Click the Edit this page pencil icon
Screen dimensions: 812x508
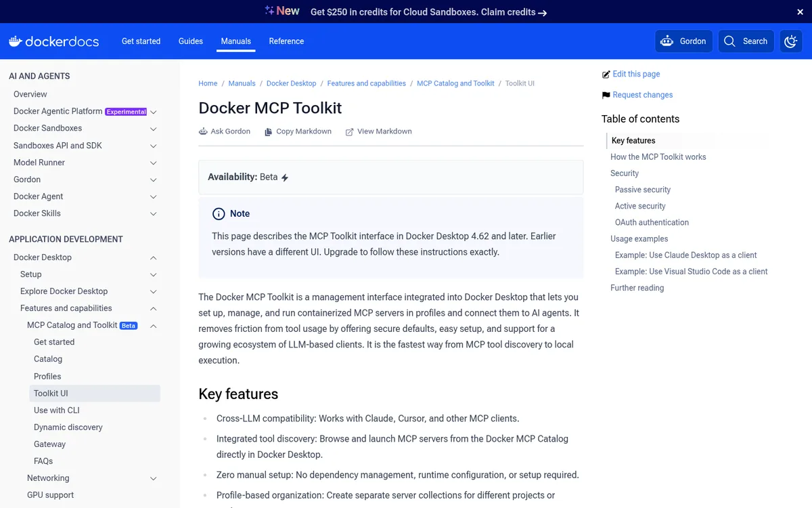pyautogui.click(x=606, y=75)
